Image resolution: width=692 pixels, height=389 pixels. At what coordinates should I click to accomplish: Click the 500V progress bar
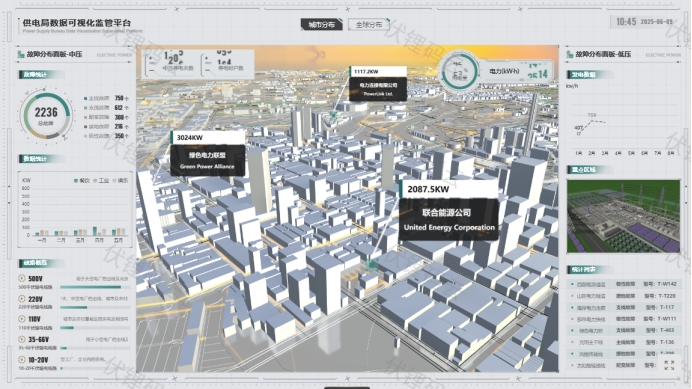[x=94, y=287]
